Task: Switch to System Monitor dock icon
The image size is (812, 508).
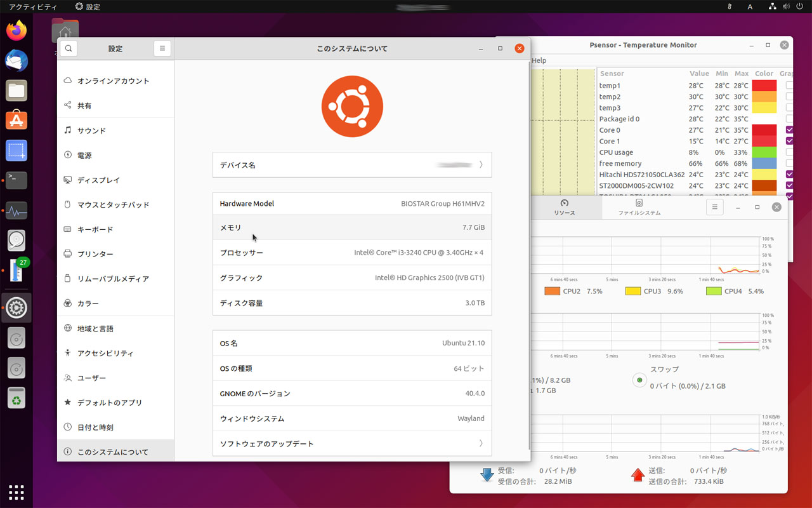Action: tap(16, 211)
